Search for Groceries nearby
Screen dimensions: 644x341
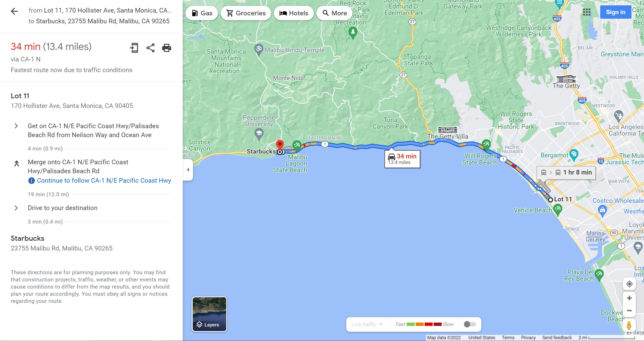pyautogui.click(x=246, y=13)
